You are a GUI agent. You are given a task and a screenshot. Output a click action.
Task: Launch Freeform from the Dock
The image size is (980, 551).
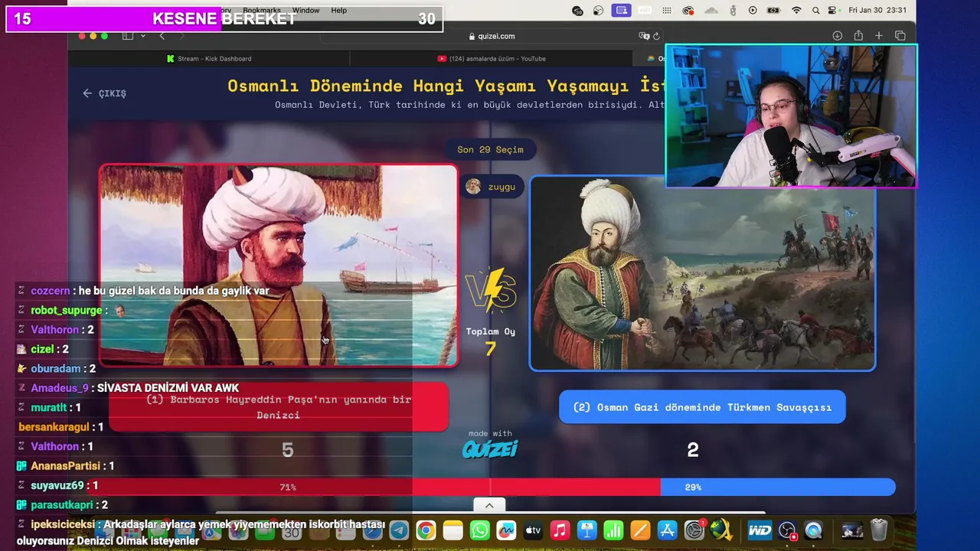(x=506, y=530)
